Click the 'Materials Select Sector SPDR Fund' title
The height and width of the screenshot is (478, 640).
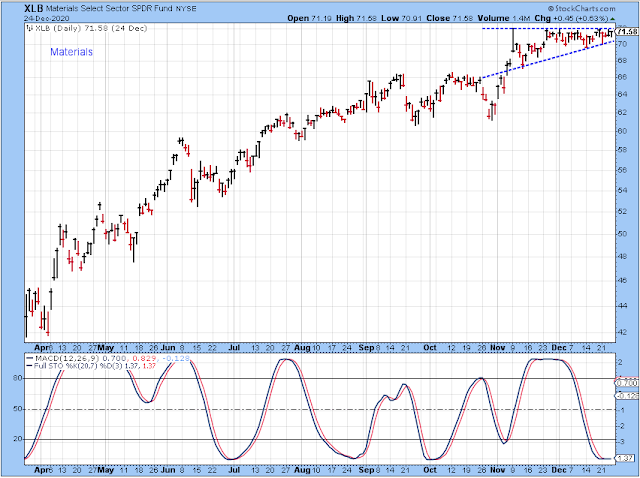109,8
